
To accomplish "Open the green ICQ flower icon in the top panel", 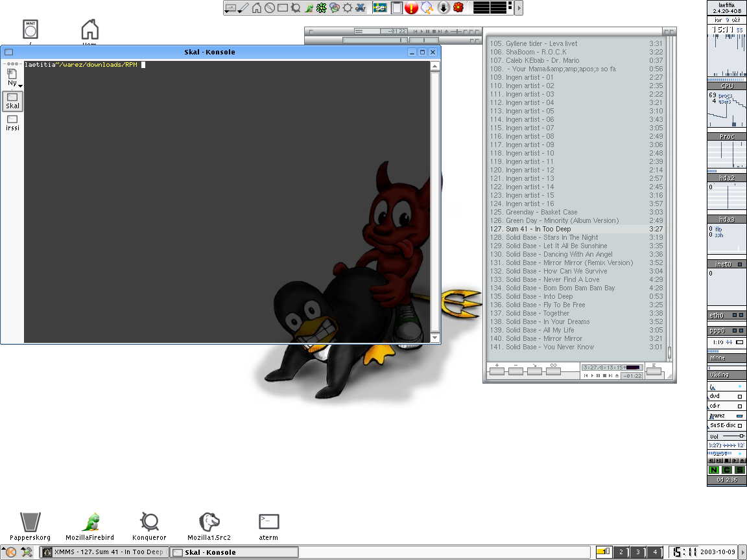I will (x=322, y=8).
